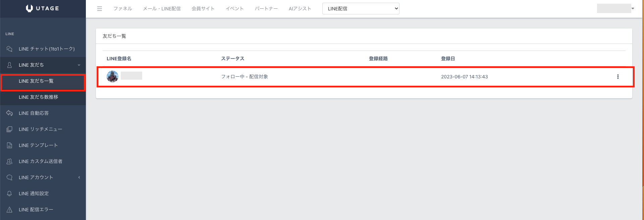Screen dimensions: 644x220
Task: Click the delivery error warning triangle icon
Action: click(9, 210)
